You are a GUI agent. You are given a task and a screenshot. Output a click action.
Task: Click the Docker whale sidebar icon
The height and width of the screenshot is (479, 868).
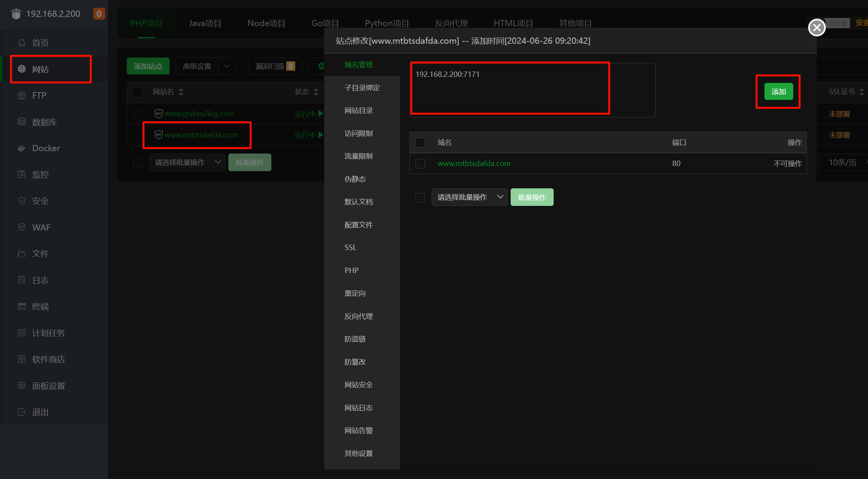[22, 148]
